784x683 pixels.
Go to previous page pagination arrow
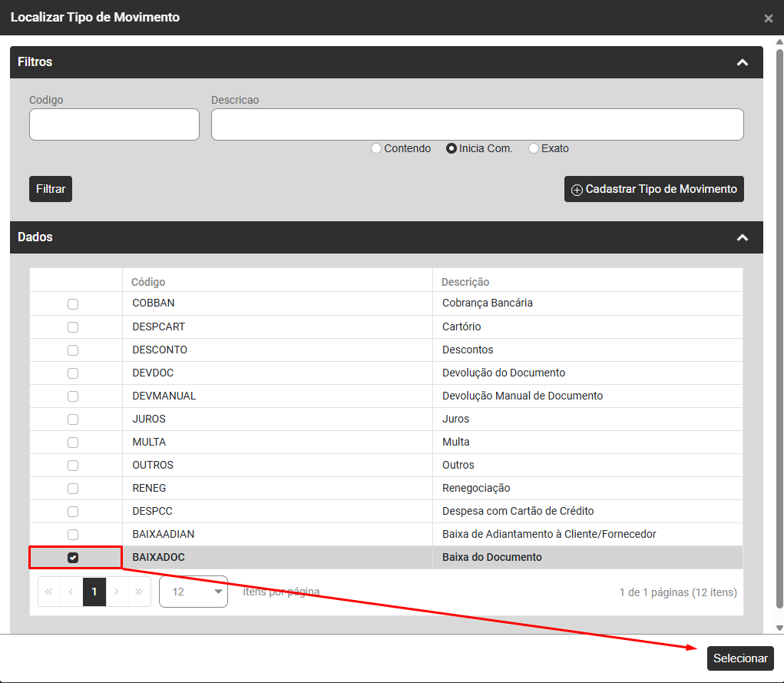pos(71,592)
